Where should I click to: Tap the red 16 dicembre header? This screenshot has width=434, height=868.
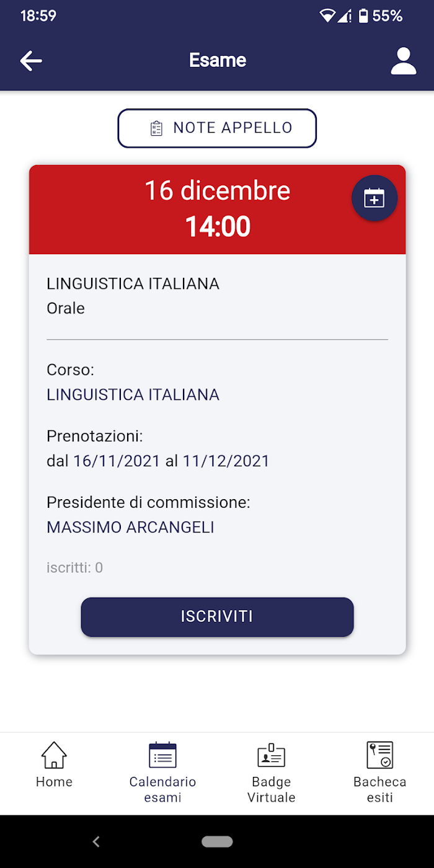pos(217,210)
